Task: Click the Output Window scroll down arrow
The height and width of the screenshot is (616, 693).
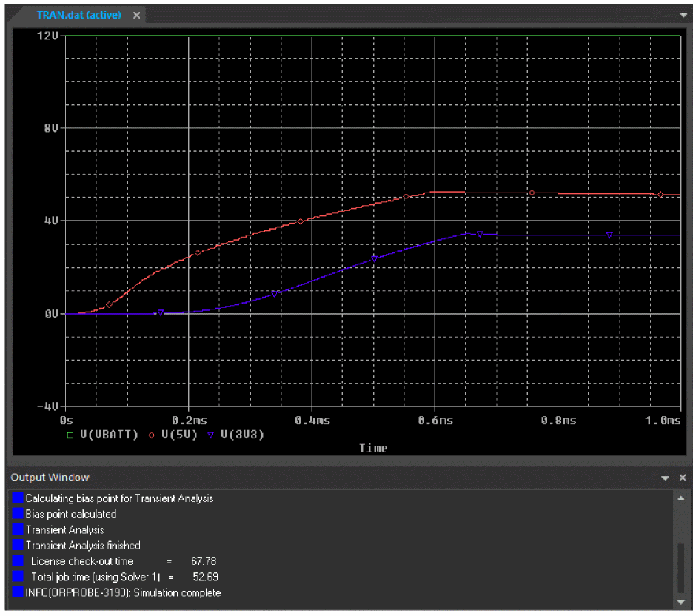Action: 680,602
